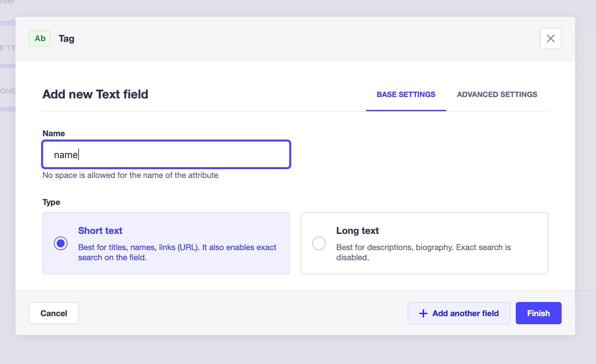Click the Name field label
Viewport: 596px width, 364px height.
pos(54,133)
